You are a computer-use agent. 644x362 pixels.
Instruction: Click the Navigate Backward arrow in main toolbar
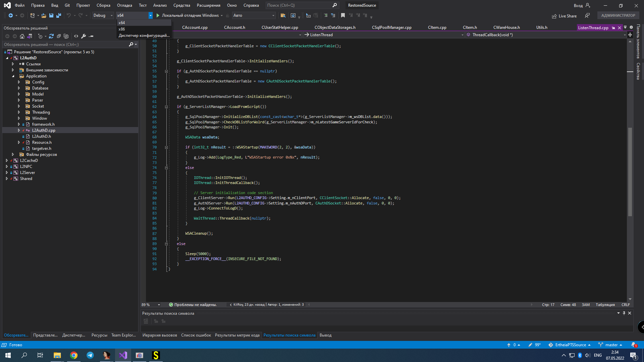[x=11, y=15]
